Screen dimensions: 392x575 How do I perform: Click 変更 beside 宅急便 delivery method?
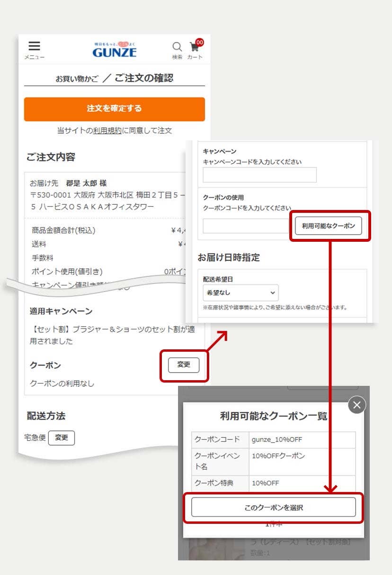coord(62,438)
